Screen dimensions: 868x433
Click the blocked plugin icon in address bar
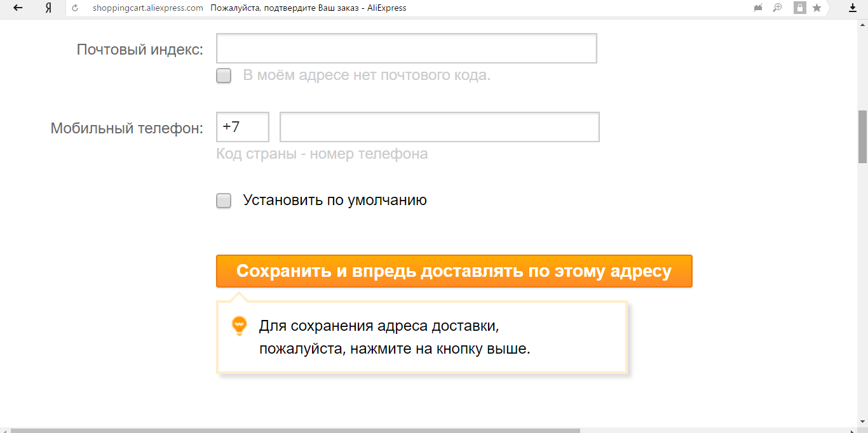point(757,8)
